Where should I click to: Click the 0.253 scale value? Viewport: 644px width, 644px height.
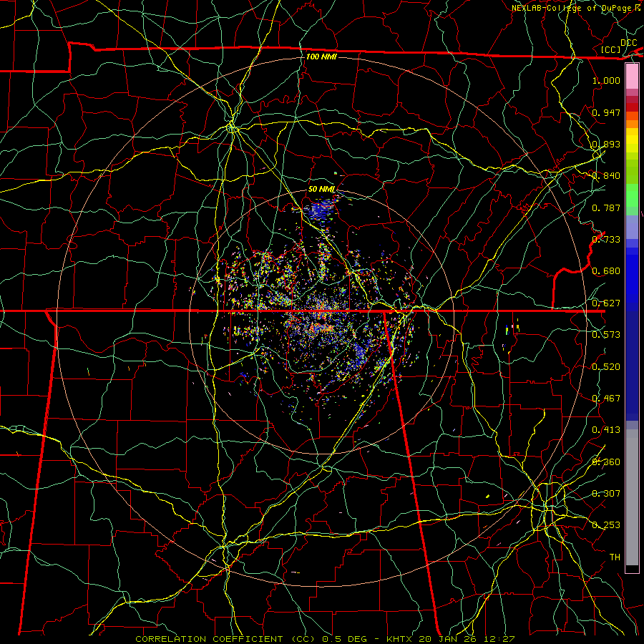click(x=606, y=525)
